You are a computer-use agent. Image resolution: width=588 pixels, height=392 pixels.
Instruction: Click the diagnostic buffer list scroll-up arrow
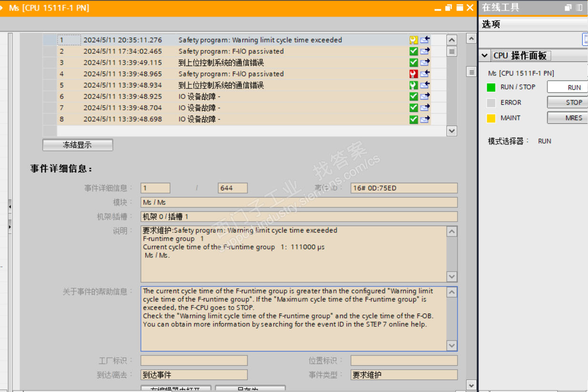[452, 40]
